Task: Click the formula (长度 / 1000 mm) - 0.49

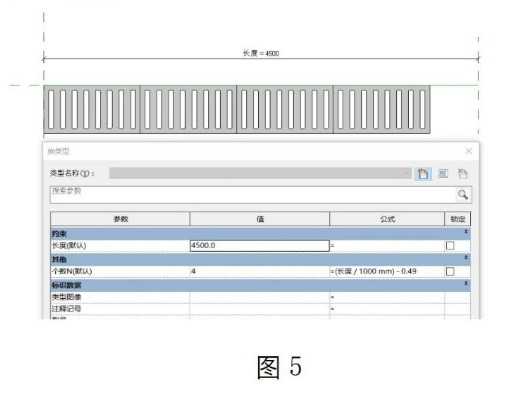Action: (376, 271)
